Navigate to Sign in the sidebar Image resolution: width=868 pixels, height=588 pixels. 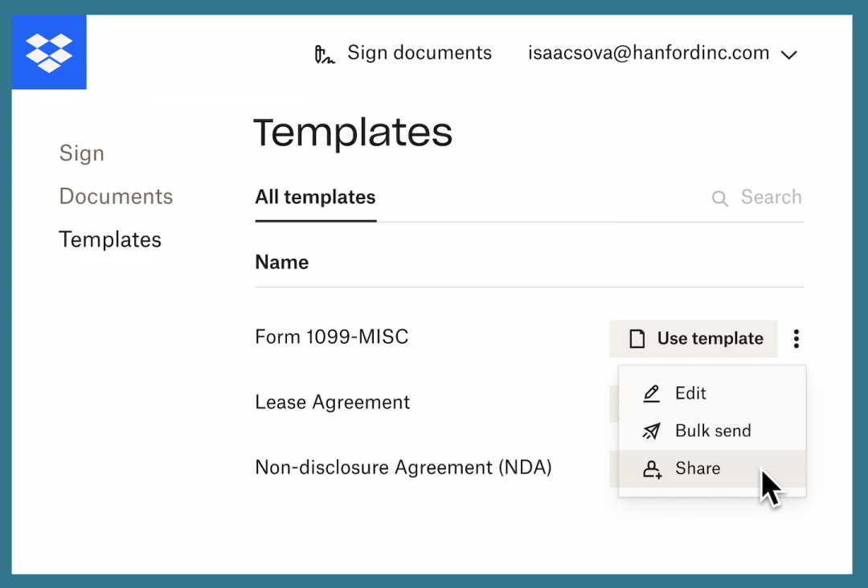tap(81, 153)
